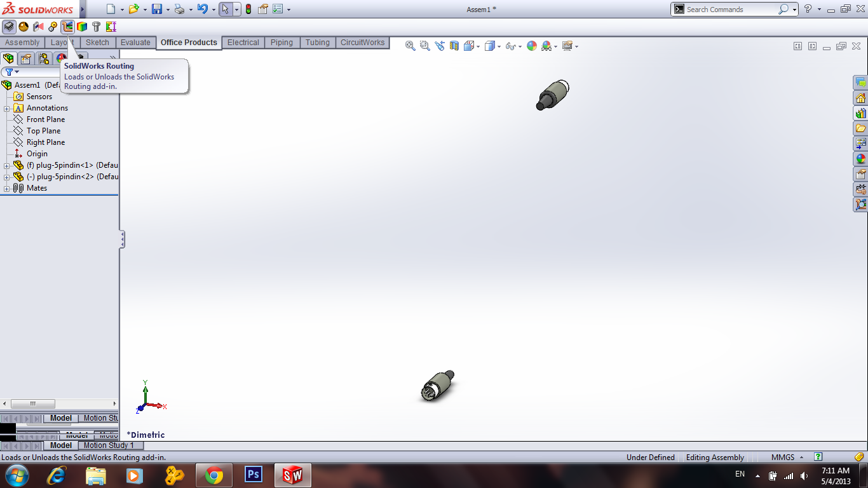Open the tree filter funnel dropdown

11,72
